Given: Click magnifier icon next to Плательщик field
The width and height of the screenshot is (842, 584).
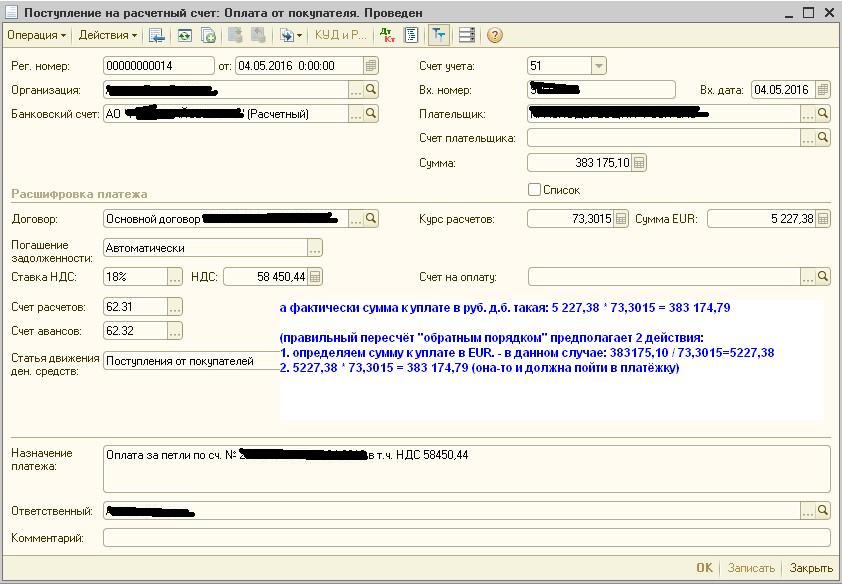Looking at the screenshot, I should (x=823, y=114).
